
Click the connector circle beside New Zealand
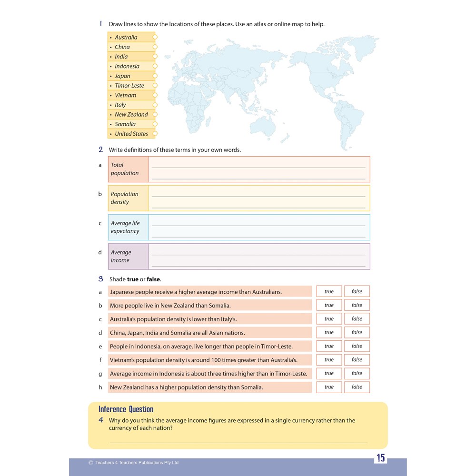click(x=155, y=114)
